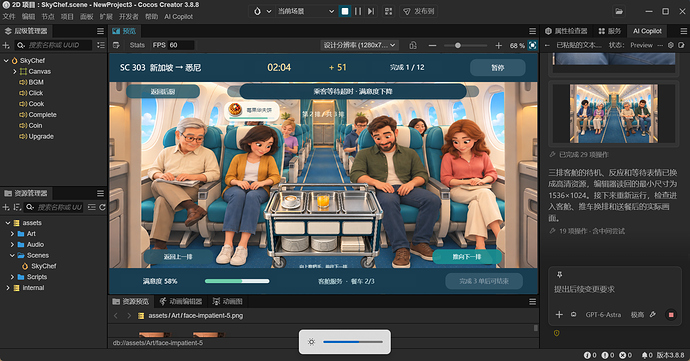Image resolution: width=690 pixels, height=361 pixels.
Task: Open preview panel hamburger menu
Action: (x=532, y=31)
